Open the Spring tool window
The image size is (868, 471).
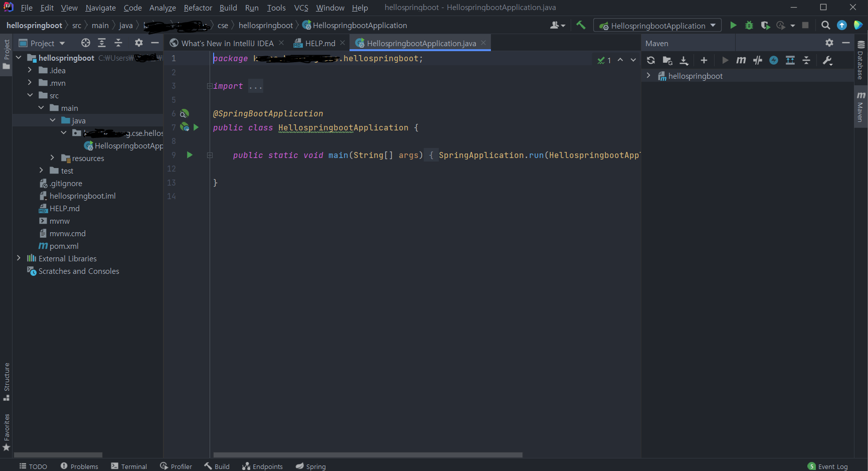point(311,466)
